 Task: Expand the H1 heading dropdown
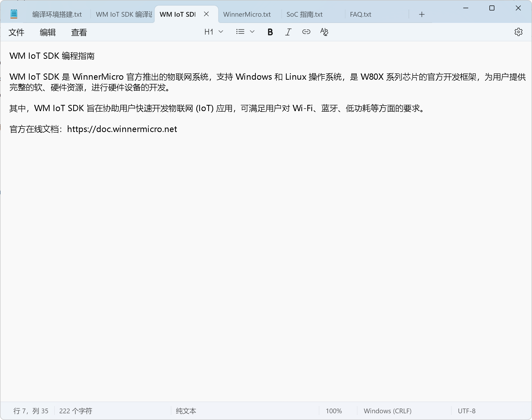click(213, 32)
